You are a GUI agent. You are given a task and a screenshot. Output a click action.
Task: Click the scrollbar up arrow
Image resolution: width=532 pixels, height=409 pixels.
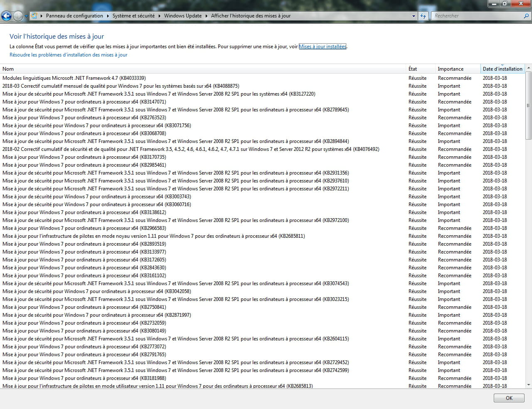click(x=529, y=68)
